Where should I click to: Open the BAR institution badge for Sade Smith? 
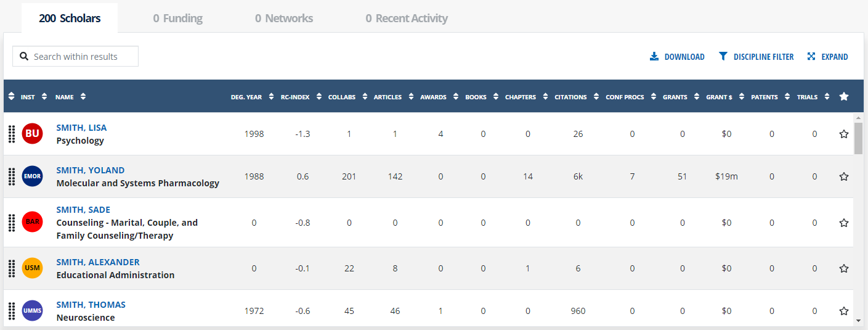point(32,222)
